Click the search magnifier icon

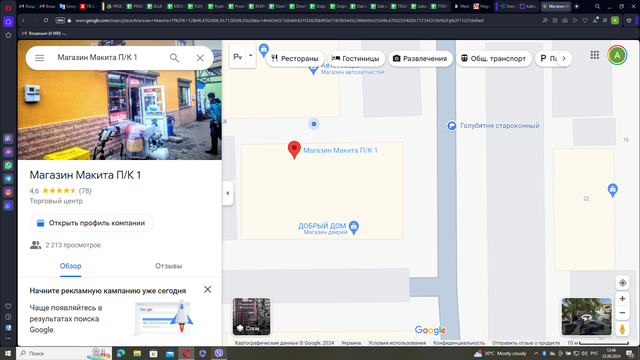coord(174,58)
